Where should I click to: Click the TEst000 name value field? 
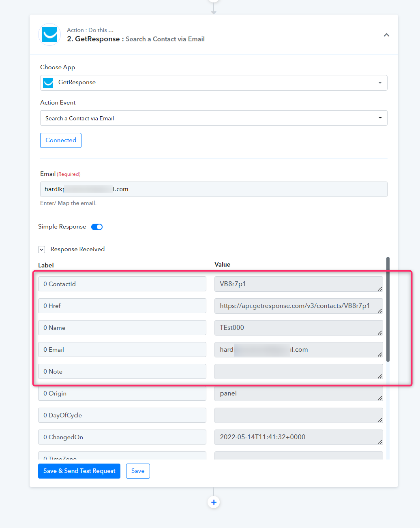[298, 328]
